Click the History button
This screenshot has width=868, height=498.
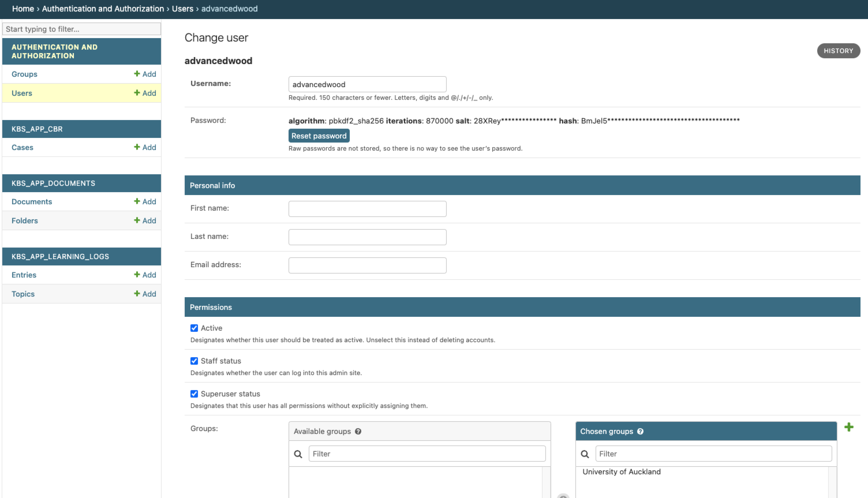click(x=838, y=51)
